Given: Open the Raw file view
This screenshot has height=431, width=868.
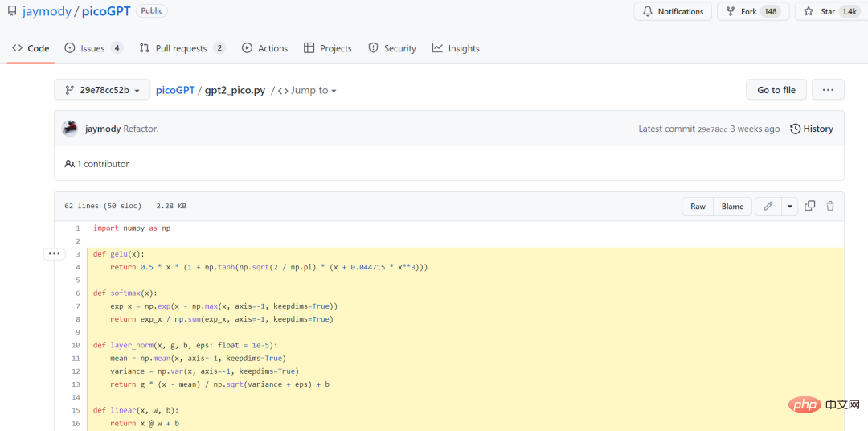Looking at the screenshot, I should pyautogui.click(x=698, y=206).
